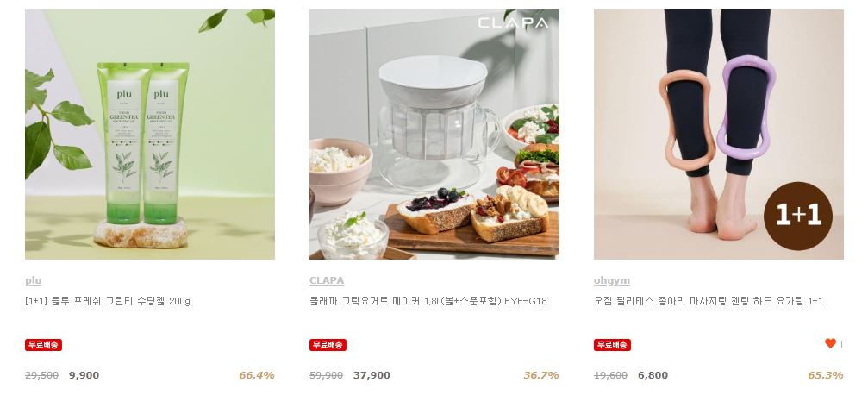
Task: Click the 65.3% discount rate
Action: (826, 375)
